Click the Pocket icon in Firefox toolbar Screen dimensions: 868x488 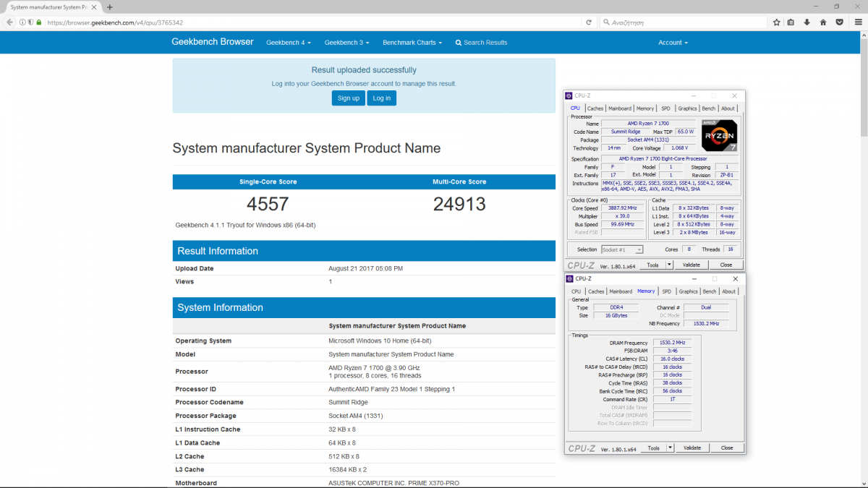839,22
